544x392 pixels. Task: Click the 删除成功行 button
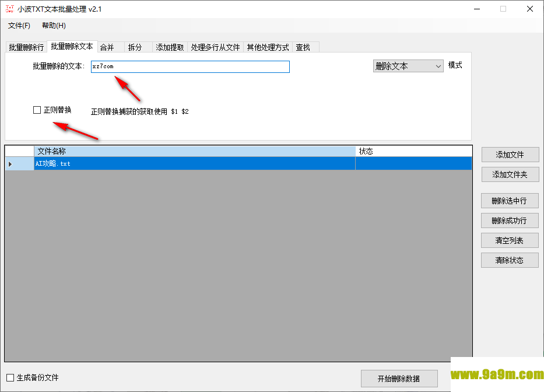[x=510, y=221]
